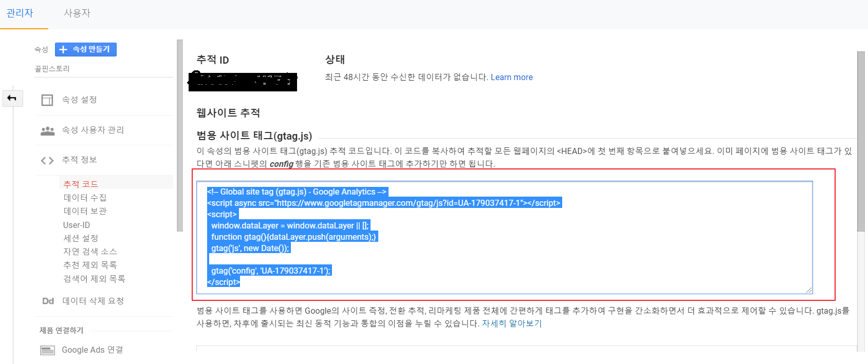Select 자연 검색 소스 submenu item

(x=90, y=252)
